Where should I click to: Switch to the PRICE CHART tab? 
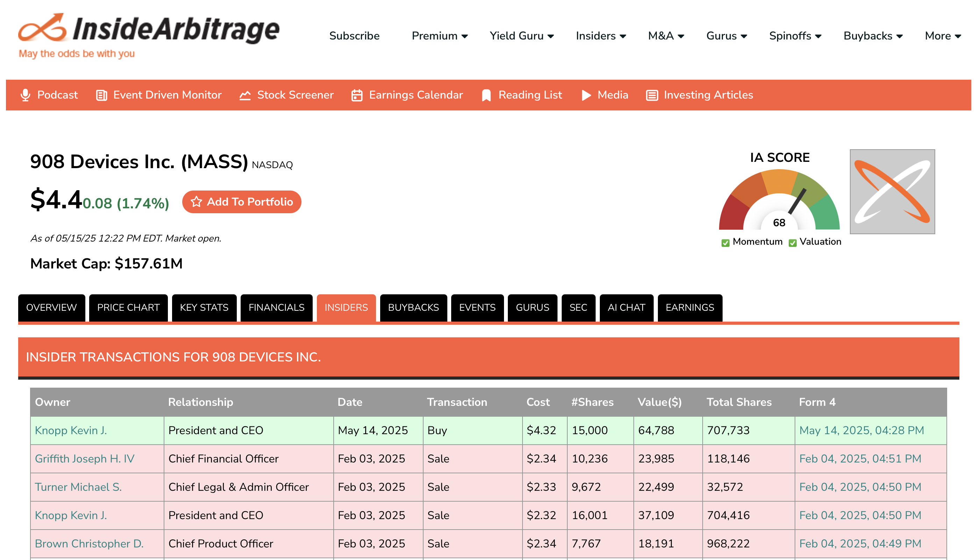(128, 308)
